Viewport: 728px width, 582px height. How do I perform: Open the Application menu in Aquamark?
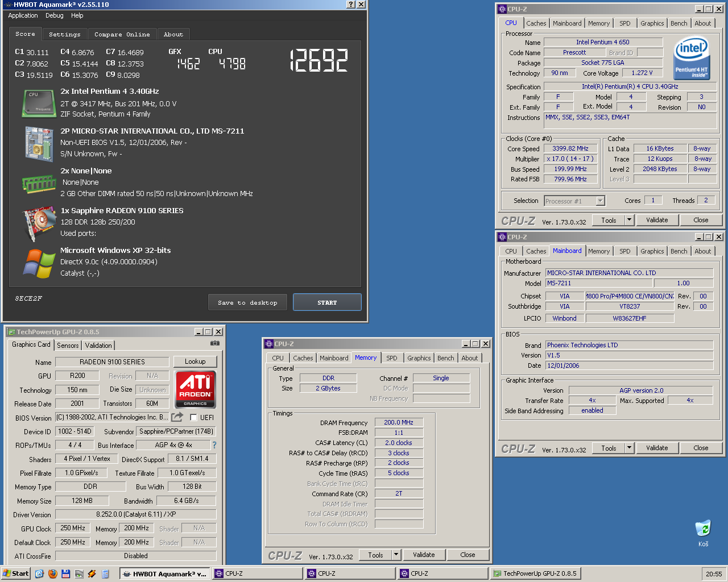coord(23,15)
